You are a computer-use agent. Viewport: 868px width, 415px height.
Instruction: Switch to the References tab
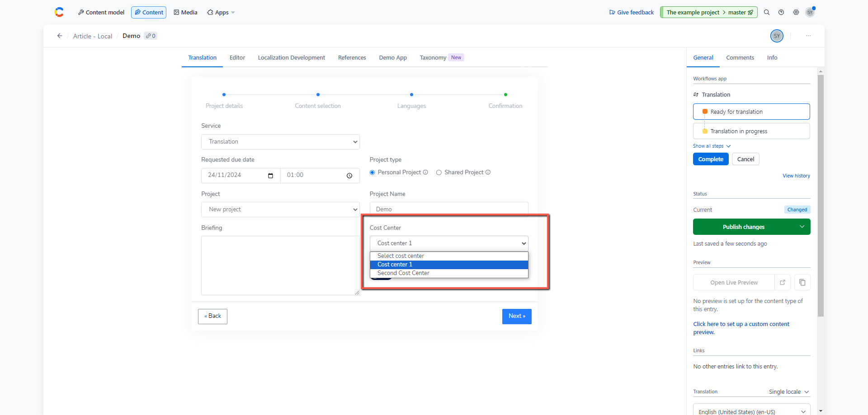352,57
